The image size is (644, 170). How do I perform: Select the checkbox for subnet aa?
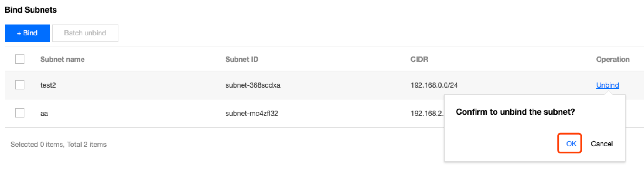click(20, 113)
